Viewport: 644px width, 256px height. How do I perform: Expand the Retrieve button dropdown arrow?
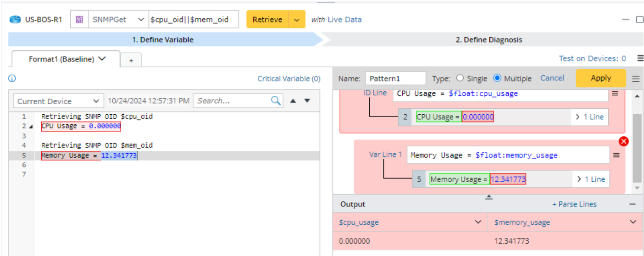coord(297,20)
